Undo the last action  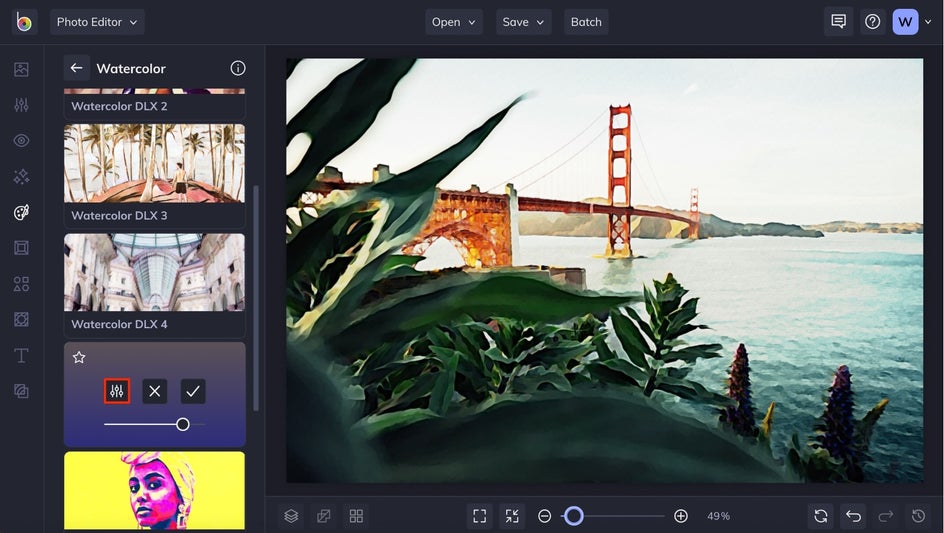coord(853,516)
